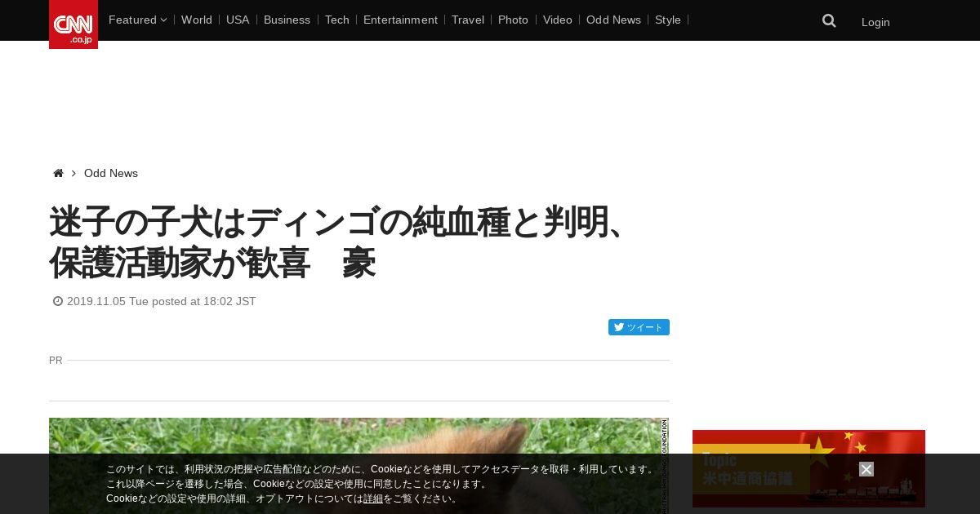Go to the Style section

coord(668,20)
